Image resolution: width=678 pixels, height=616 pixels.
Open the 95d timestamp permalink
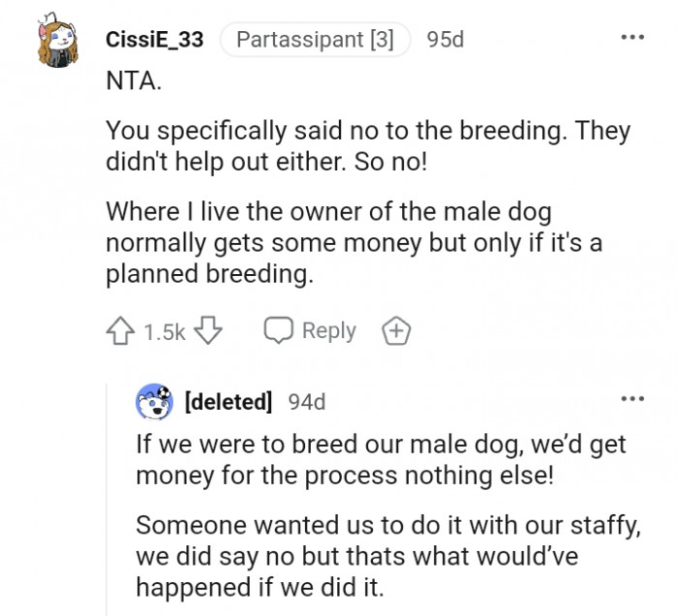pyautogui.click(x=445, y=40)
